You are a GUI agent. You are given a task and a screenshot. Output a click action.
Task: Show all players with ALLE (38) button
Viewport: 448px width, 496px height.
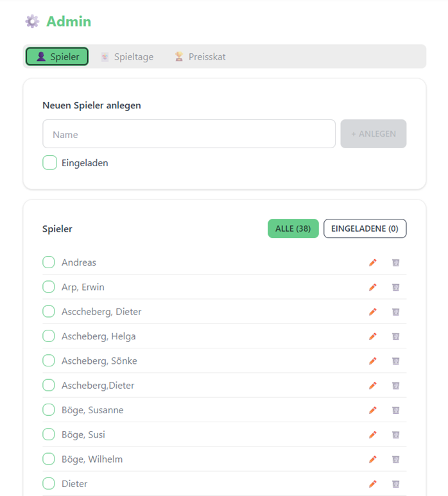click(x=293, y=228)
